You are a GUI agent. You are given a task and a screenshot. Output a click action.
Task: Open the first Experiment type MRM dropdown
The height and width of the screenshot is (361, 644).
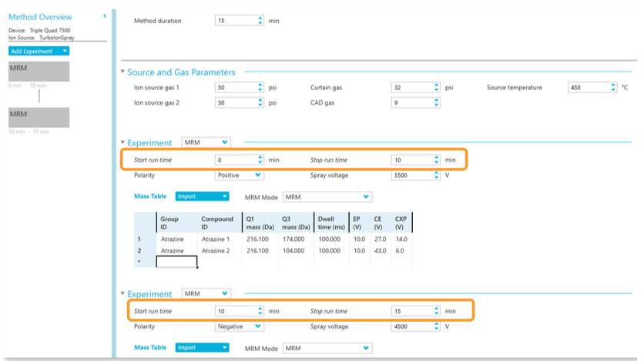(x=206, y=142)
